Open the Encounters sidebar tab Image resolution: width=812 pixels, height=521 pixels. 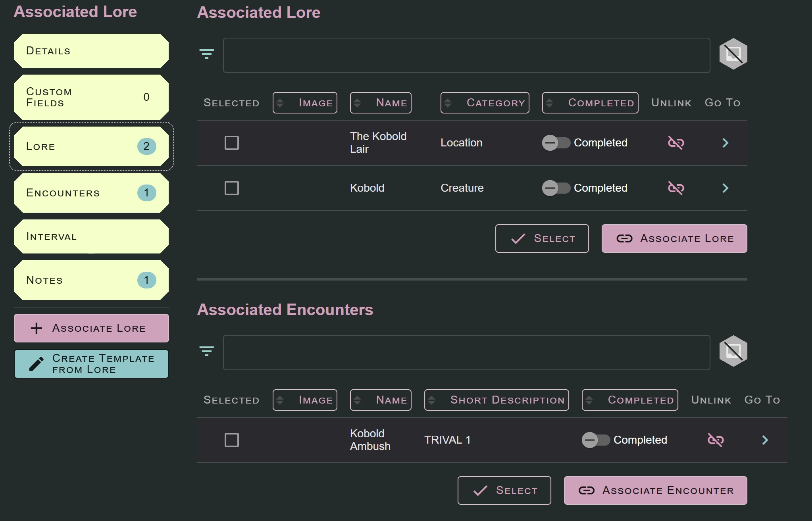91,193
